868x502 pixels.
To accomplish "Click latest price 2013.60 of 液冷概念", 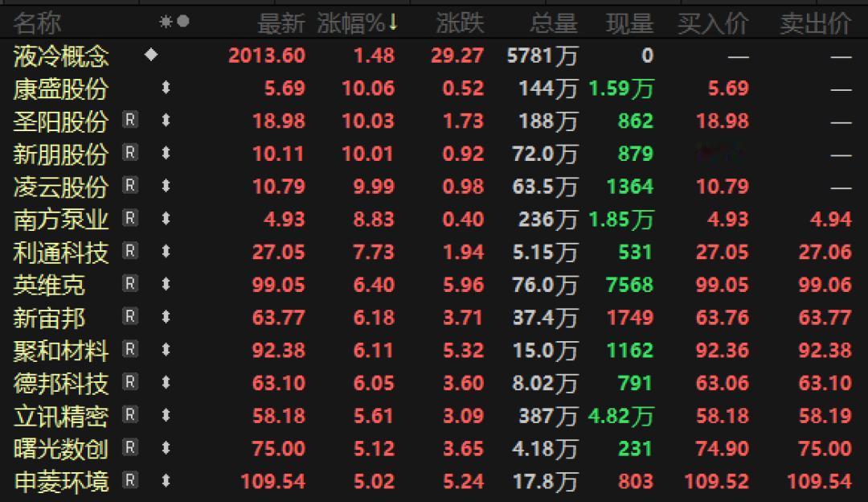I will tap(267, 56).
